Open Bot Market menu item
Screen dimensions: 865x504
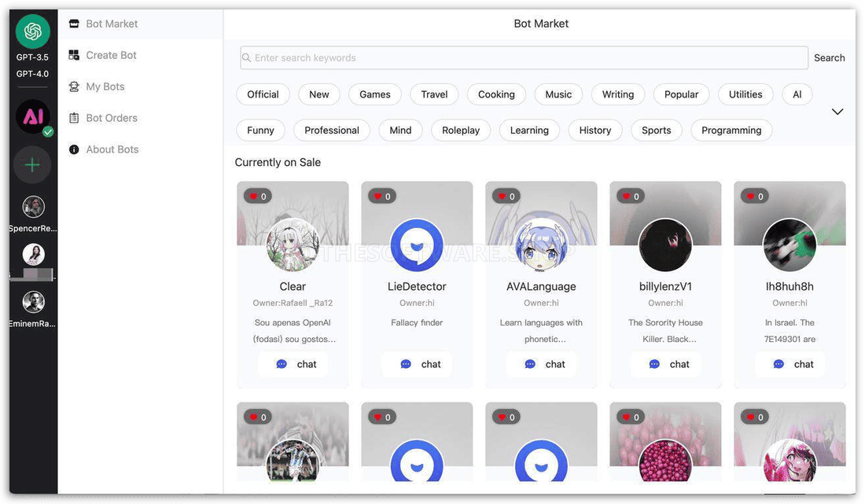(x=140, y=24)
